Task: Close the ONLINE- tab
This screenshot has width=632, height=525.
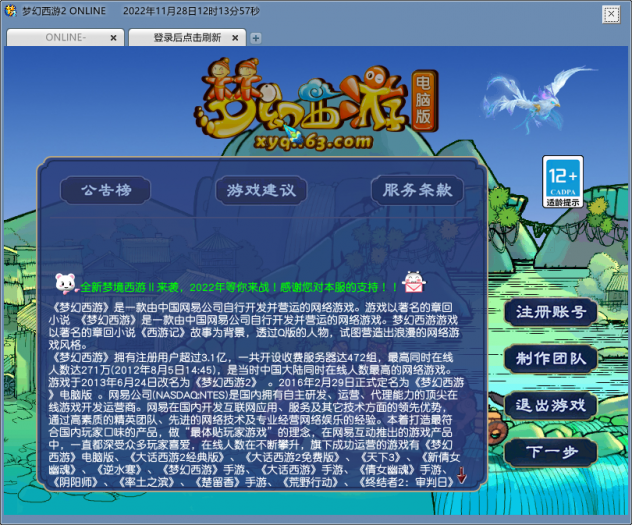Action: click(113, 38)
